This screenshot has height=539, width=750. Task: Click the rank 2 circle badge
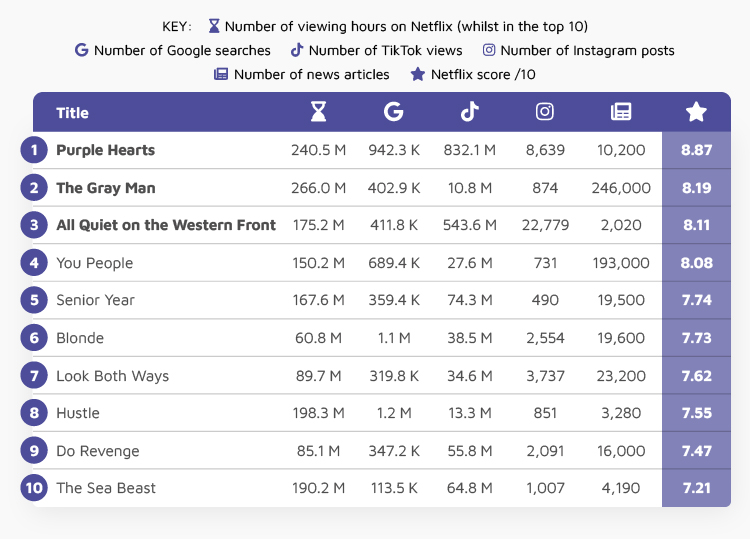[34, 187]
